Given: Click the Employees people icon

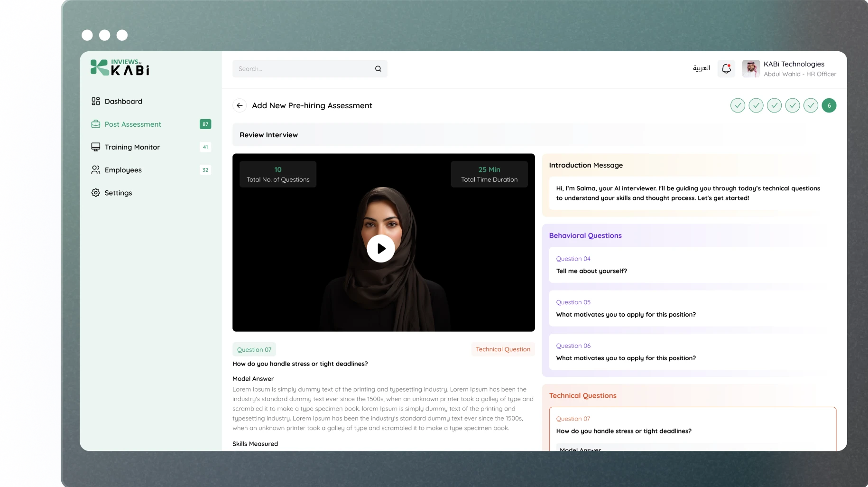Looking at the screenshot, I should click(95, 169).
